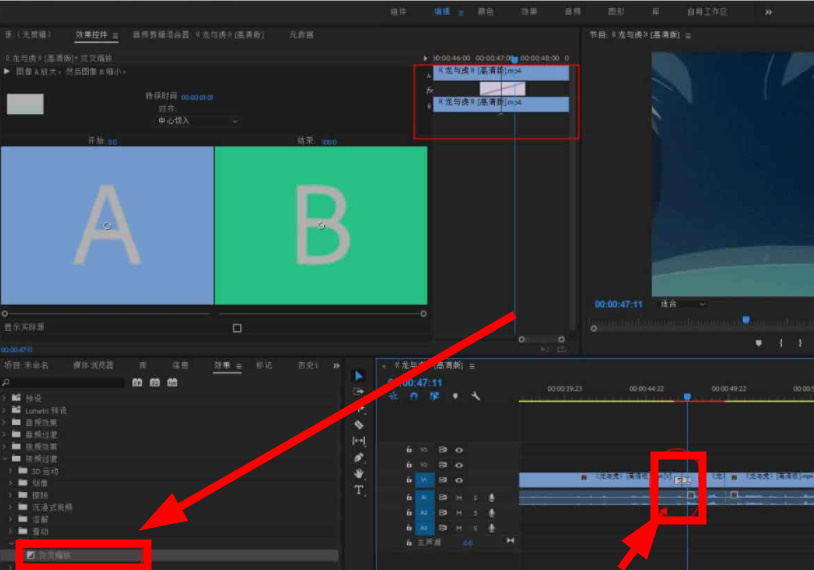Open timeline wrench display settings

click(x=476, y=396)
